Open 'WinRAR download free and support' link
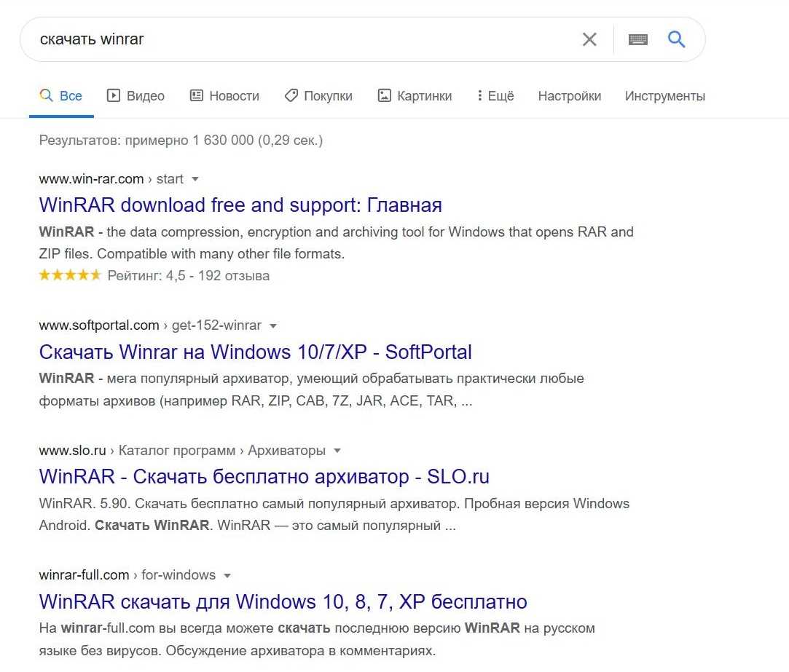The image size is (789, 672). coord(240,205)
